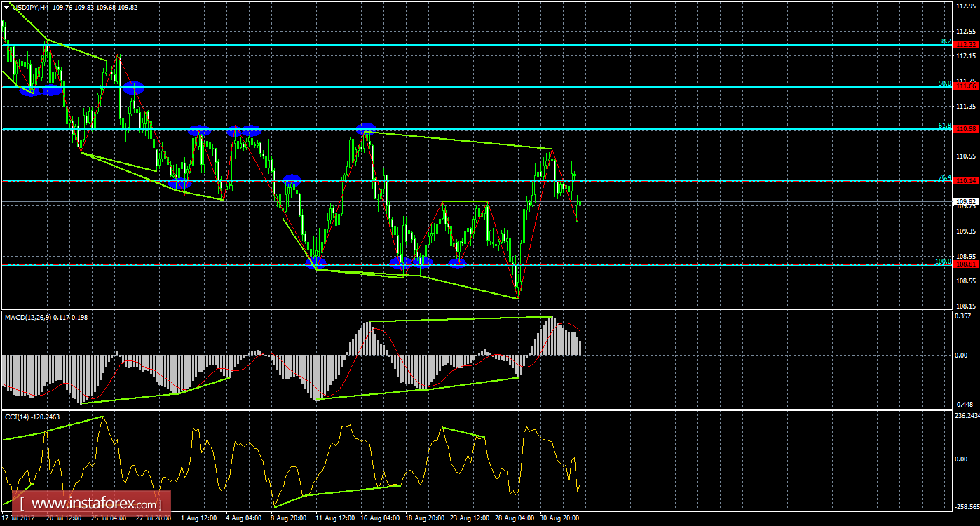Select the 61.8 Fibonacci level label
This screenshot has height=526, width=980.
coord(945,126)
